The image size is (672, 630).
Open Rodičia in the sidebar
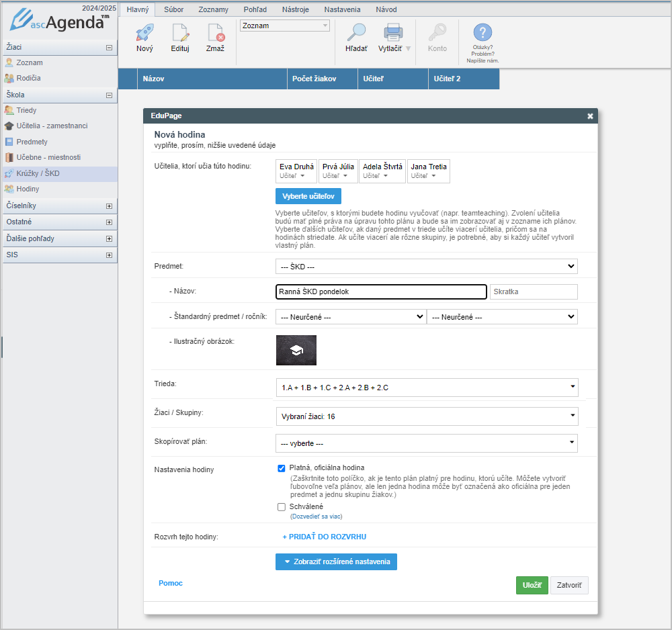coord(28,78)
